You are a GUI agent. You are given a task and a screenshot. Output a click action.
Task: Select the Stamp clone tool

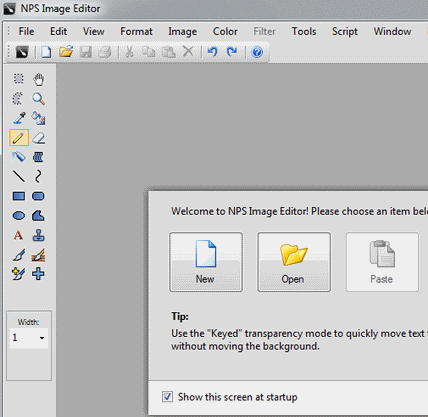click(38, 235)
